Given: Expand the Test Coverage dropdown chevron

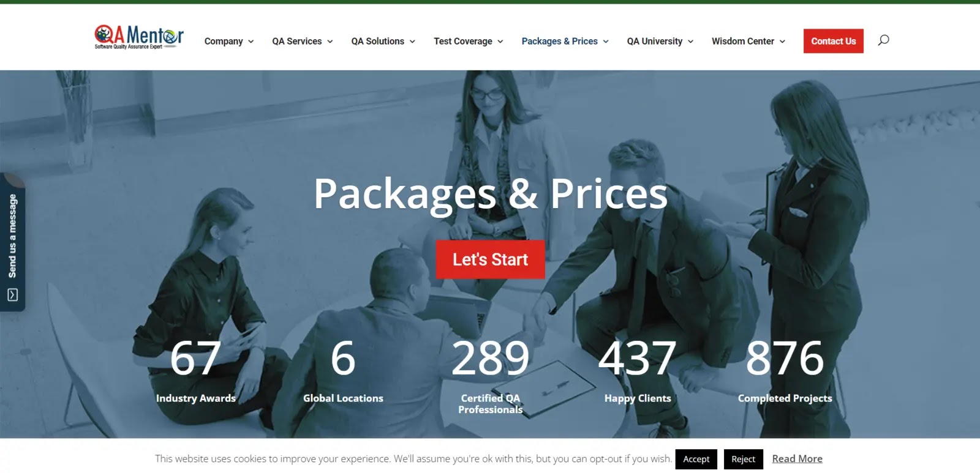Looking at the screenshot, I should coord(500,42).
